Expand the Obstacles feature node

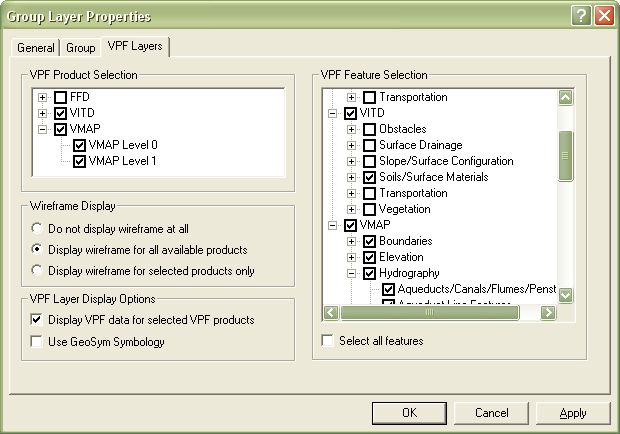click(x=351, y=129)
